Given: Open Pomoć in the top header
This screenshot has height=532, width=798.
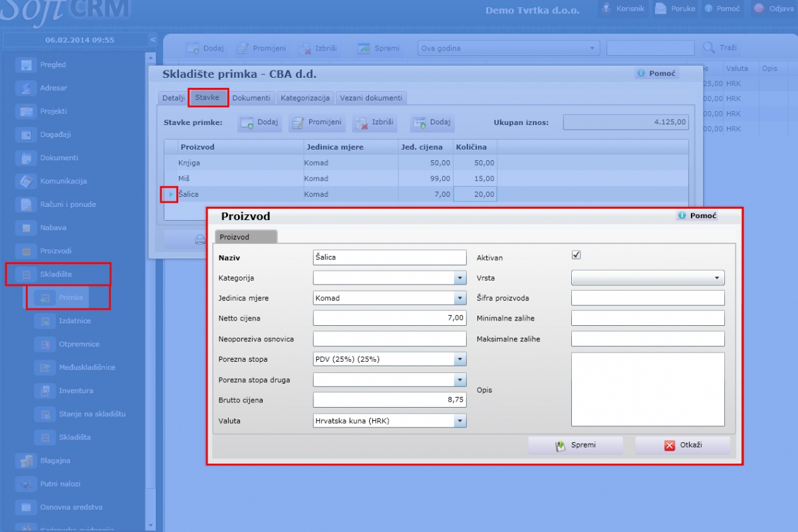Looking at the screenshot, I should click(722, 9).
